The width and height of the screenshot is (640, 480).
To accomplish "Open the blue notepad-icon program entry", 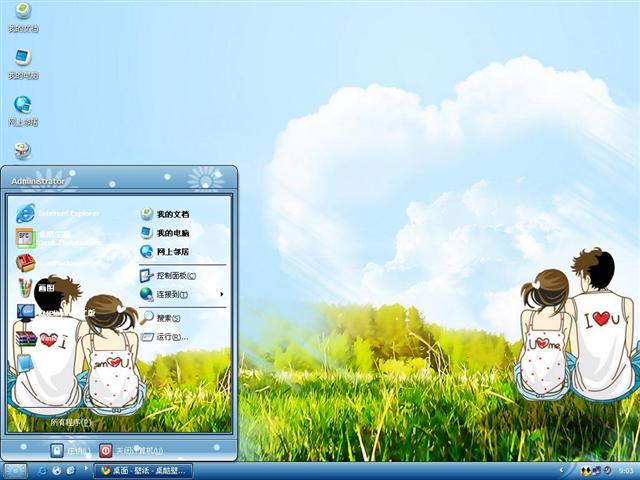I will click(x=25, y=363).
